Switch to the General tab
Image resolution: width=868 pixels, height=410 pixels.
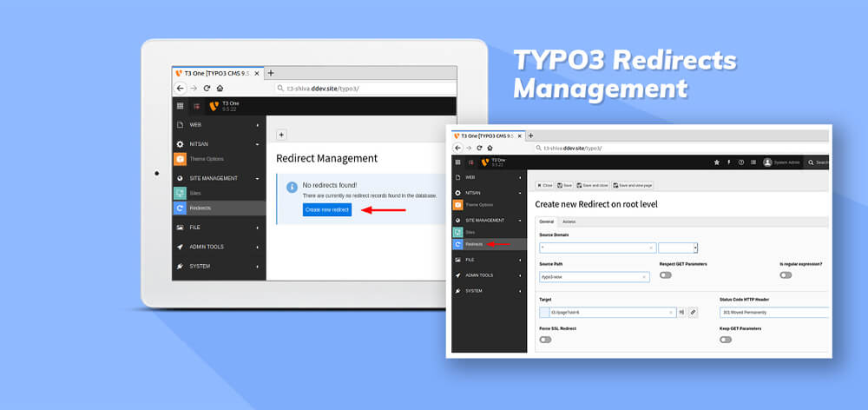pos(546,222)
